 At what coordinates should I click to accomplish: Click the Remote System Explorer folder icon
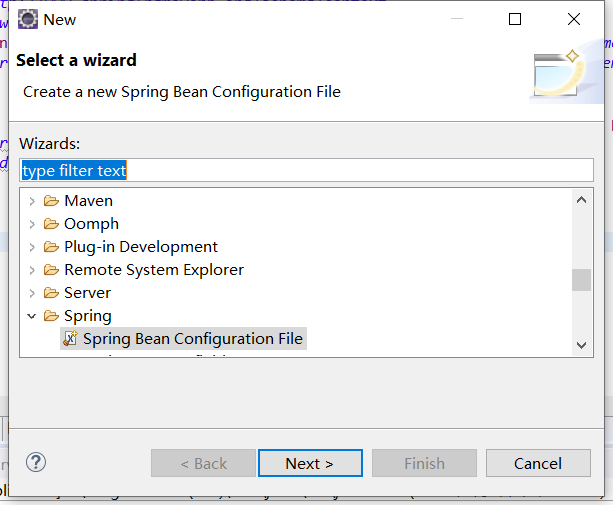pyautogui.click(x=51, y=270)
